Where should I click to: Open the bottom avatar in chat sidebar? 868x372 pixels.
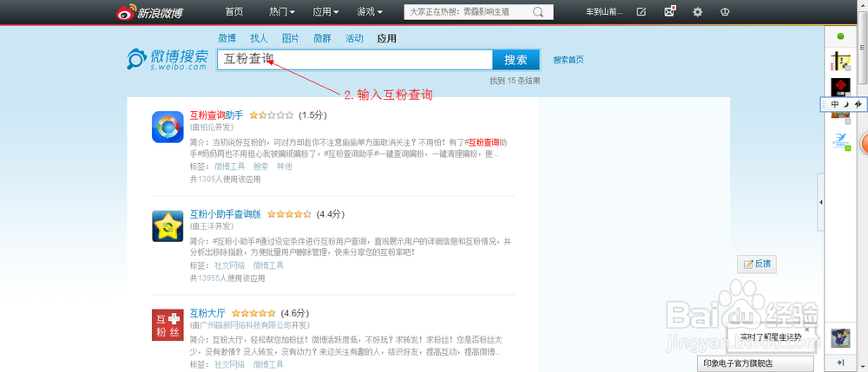tap(841, 337)
